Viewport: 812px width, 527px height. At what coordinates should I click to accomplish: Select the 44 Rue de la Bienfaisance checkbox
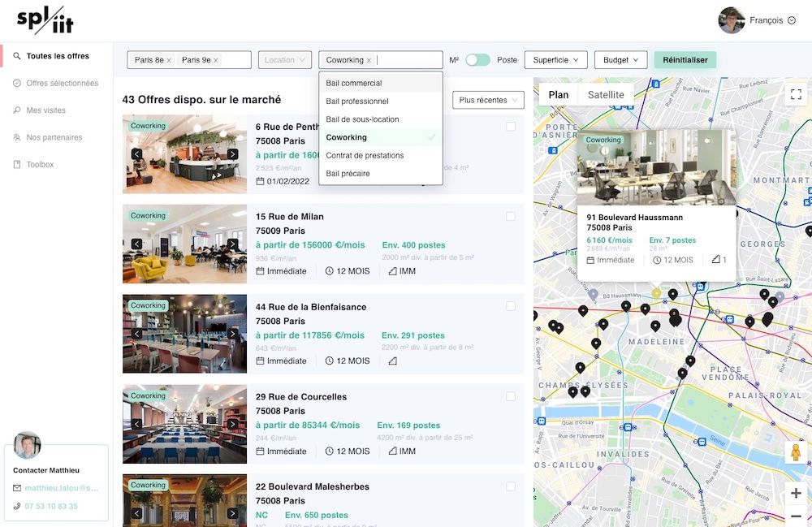(510, 305)
